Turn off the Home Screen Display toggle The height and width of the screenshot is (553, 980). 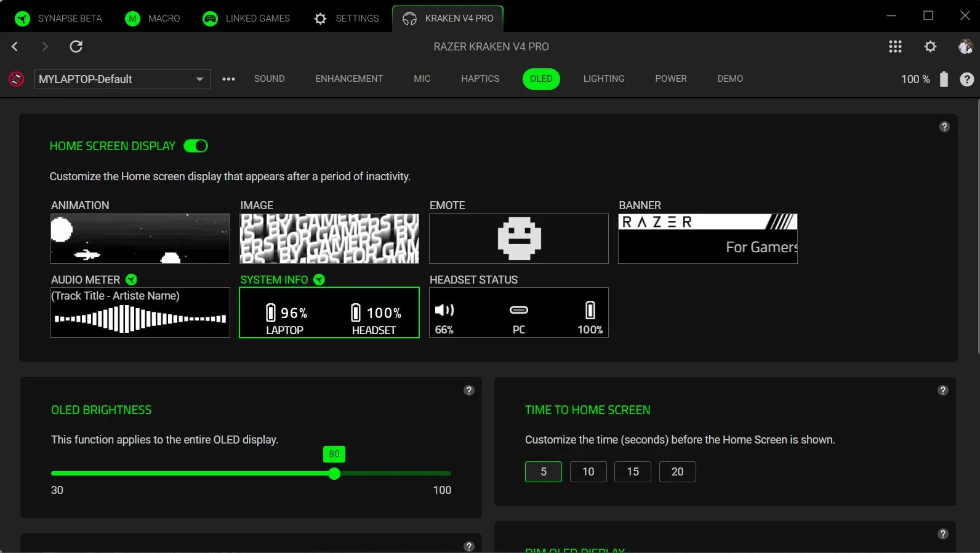tap(196, 146)
